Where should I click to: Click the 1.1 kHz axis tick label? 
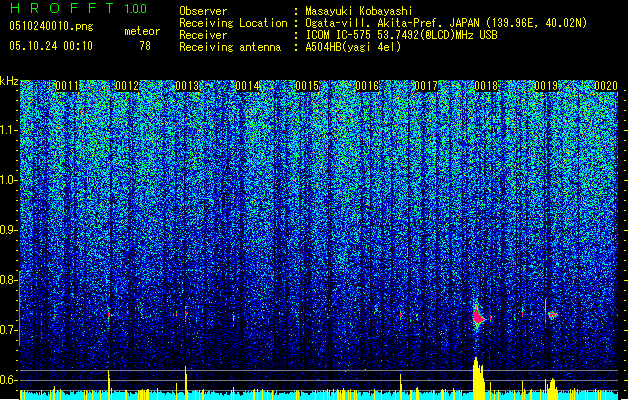tap(8, 130)
